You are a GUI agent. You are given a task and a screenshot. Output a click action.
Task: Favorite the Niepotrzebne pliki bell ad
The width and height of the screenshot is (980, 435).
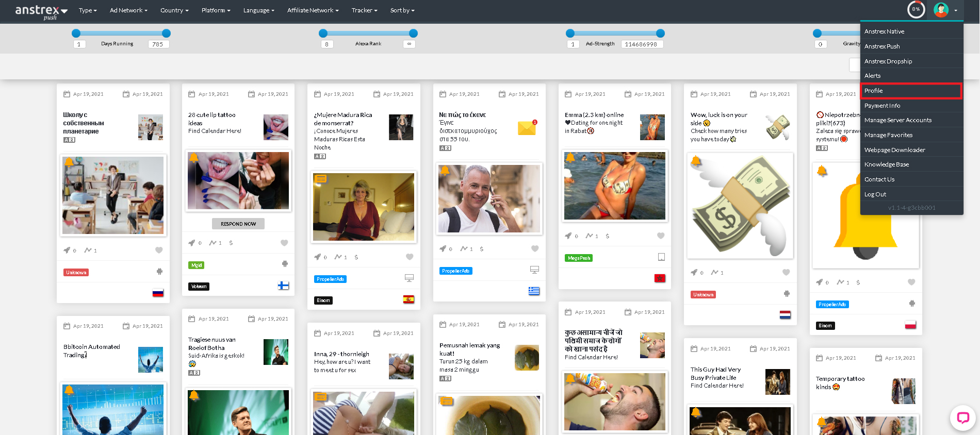(x=911, y=282)
